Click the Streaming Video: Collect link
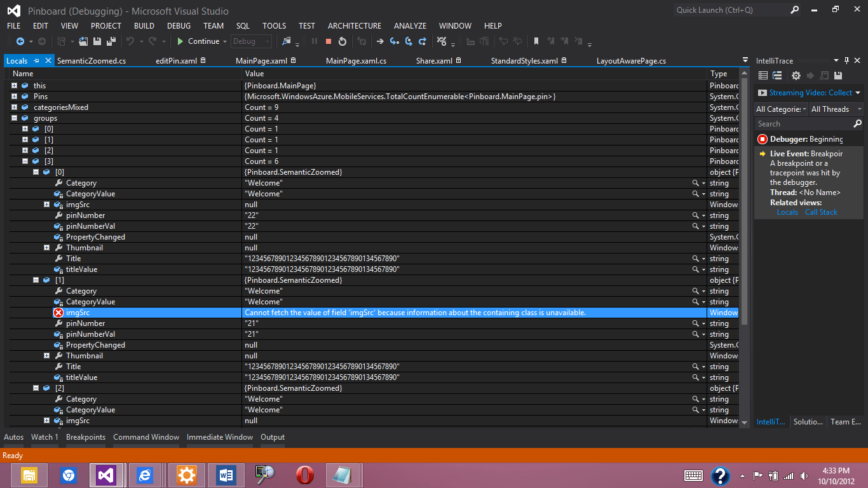This screenshot has width=868, height=488. coord(811,93)
